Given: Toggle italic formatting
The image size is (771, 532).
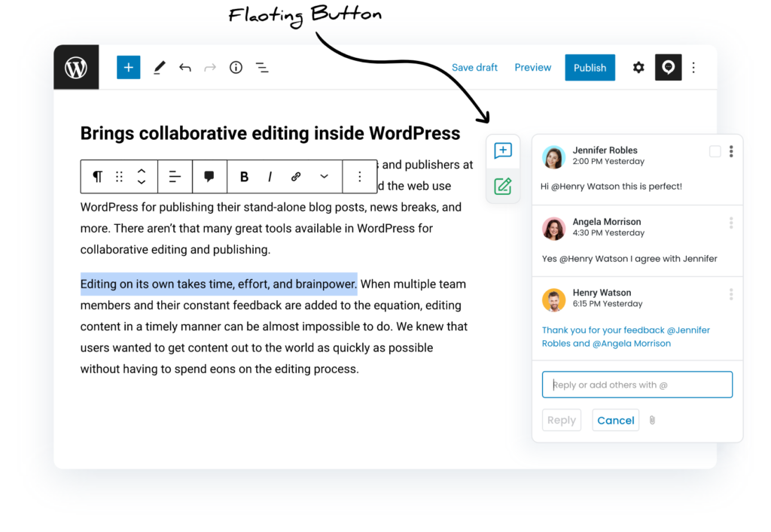Looking at the screenshot, I should [270, 176].
